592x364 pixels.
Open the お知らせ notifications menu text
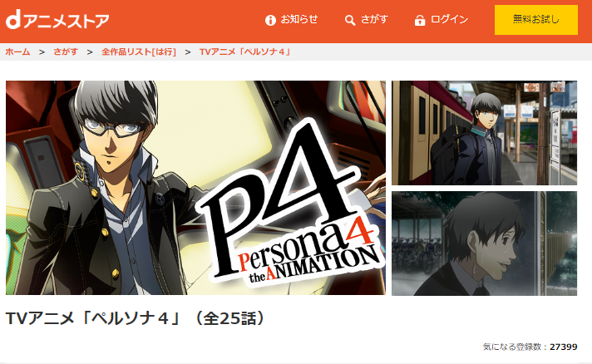pos(299,19)
